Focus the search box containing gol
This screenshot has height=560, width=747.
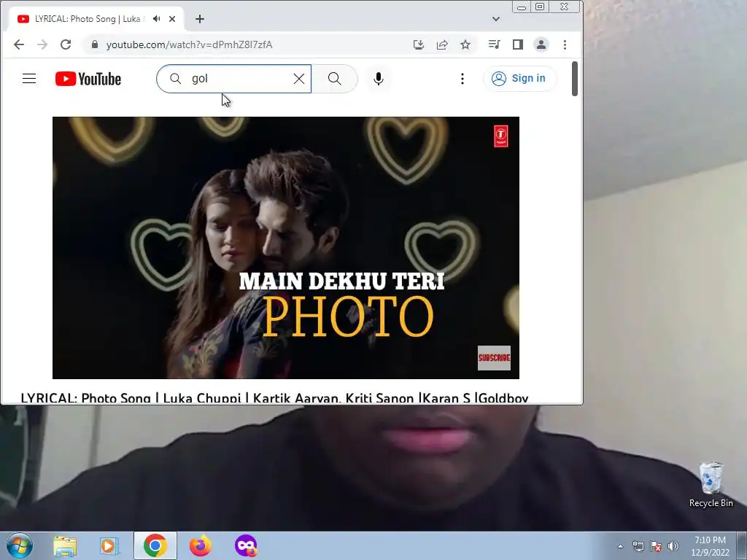click(233, 79)
